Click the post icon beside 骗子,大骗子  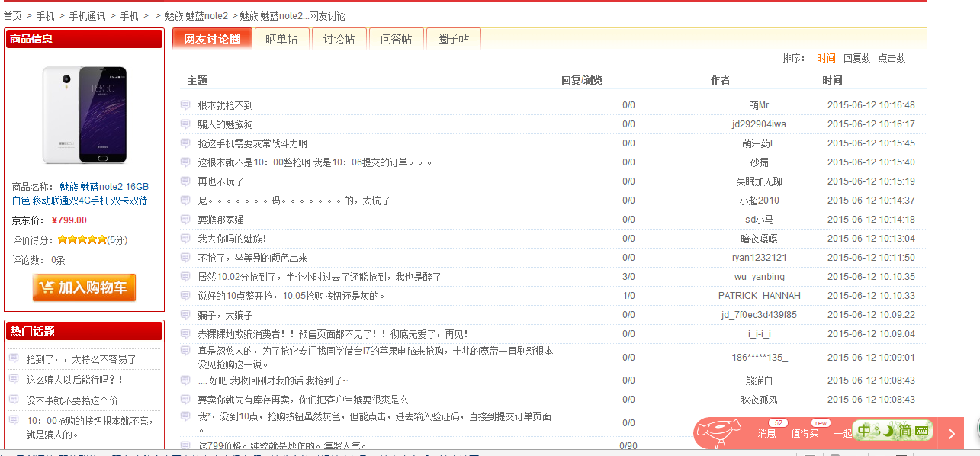tap(185, 315)
